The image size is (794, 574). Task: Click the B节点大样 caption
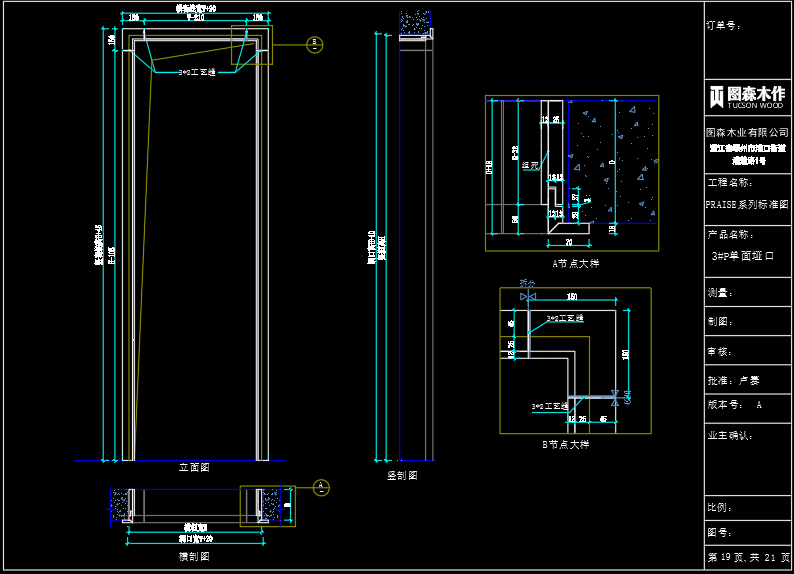point(565,444)
